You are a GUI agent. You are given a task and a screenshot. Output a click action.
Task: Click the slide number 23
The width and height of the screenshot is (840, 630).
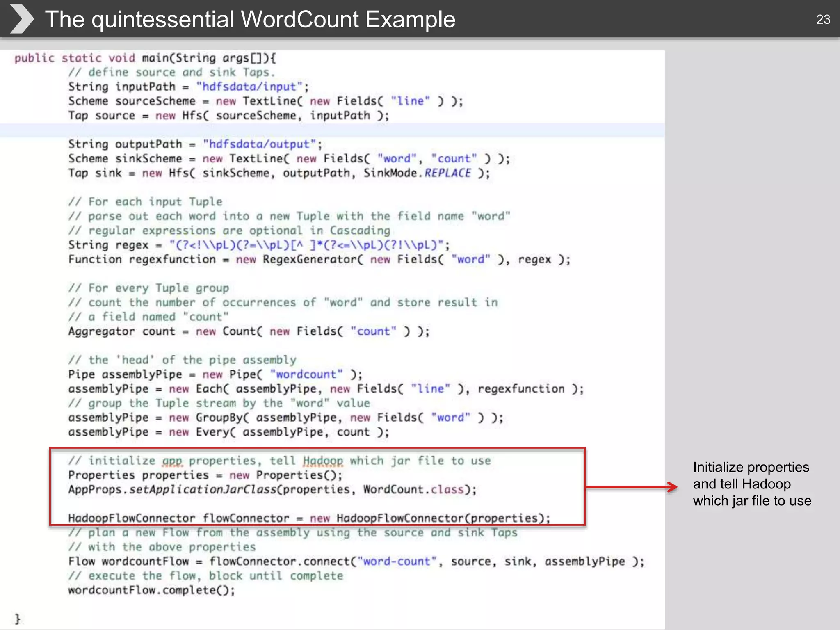pos(823,19)
